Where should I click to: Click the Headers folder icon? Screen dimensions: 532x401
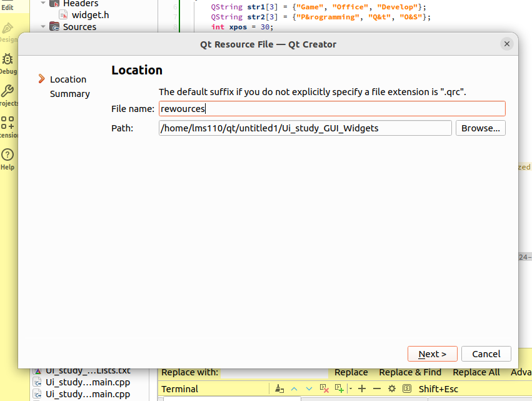54,3
